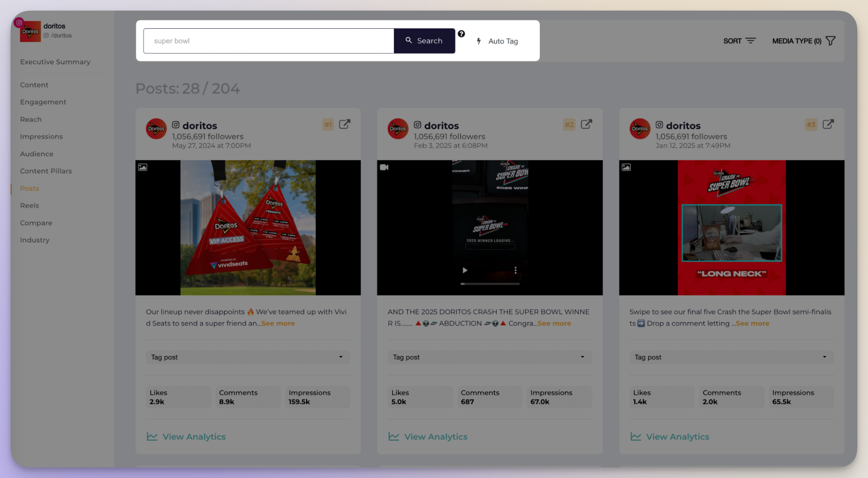The width and height of the screenshot is (868, 478).
Task: Click Instagram icon beside doritos on post #3
Action: pyautogui.click(x=660, y=125)
